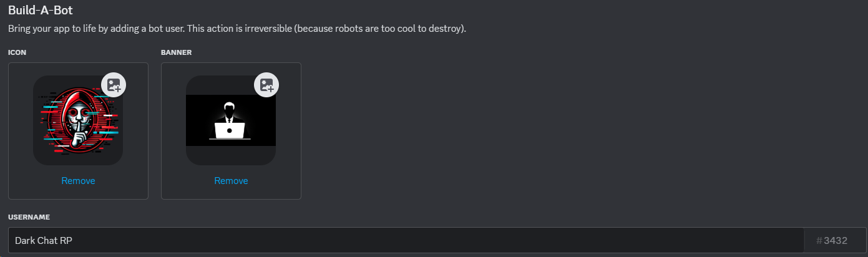Click the white laptop in the banner image
Image resolution: width=868 pixels, height=257 pixels.
coord(230,130)
